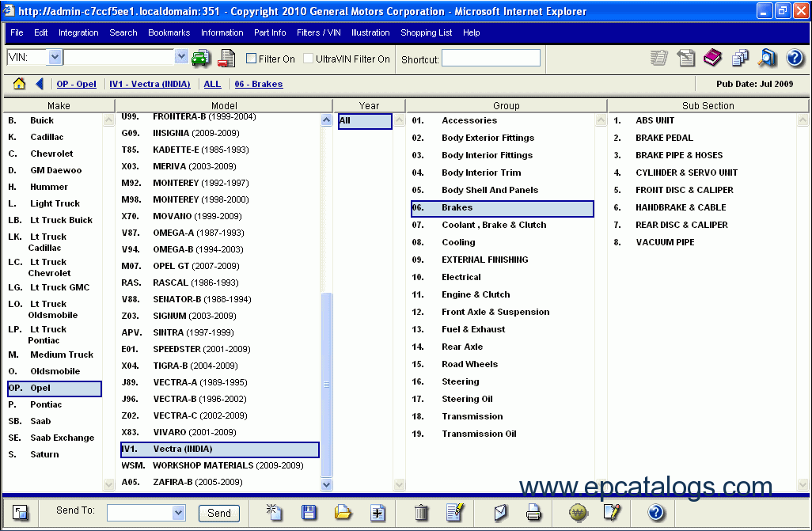Open the Shopping List menu
812x531 pixels.
coord(427,32)
